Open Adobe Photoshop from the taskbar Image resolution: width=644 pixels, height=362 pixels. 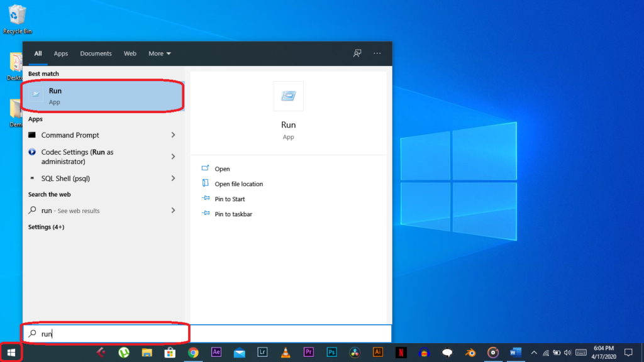point(331,353)
